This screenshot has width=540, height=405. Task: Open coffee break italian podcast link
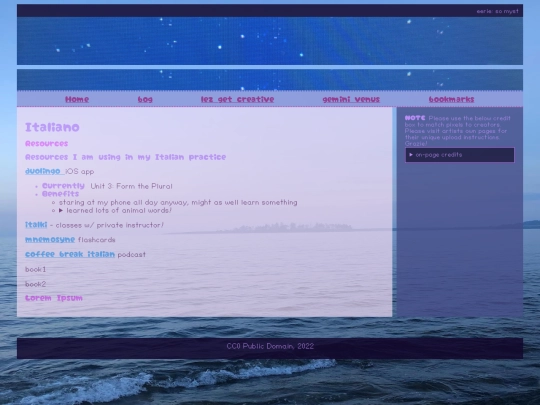(70, 255)
